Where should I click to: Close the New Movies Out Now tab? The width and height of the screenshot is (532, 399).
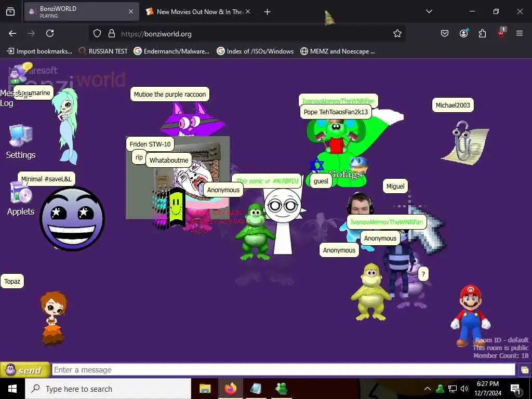[x=248, y=11]
